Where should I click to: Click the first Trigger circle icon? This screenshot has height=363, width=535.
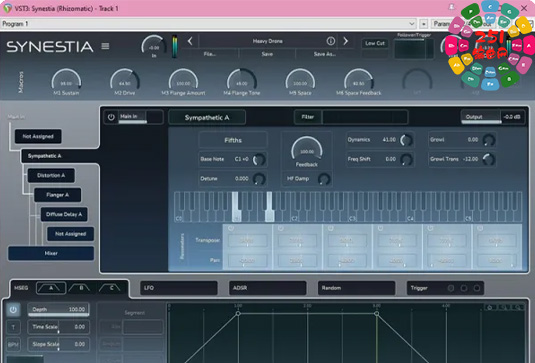pos(451,288)
